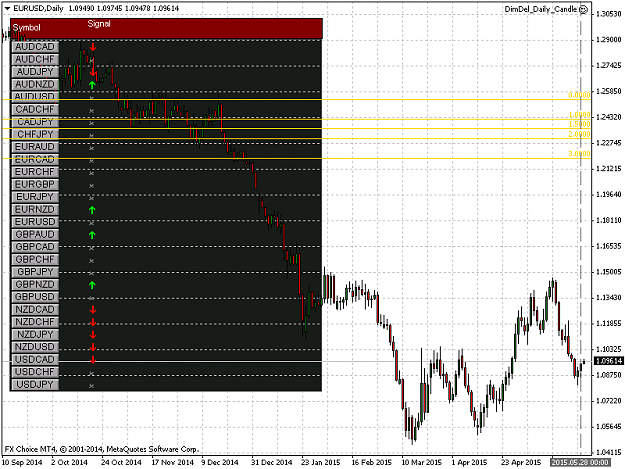Image resolution: width=625 pixels, height=469 pixels.
Task: Open the chart menu triangle beside EURUSD,Daily
Action: click(x=7, y=8)
